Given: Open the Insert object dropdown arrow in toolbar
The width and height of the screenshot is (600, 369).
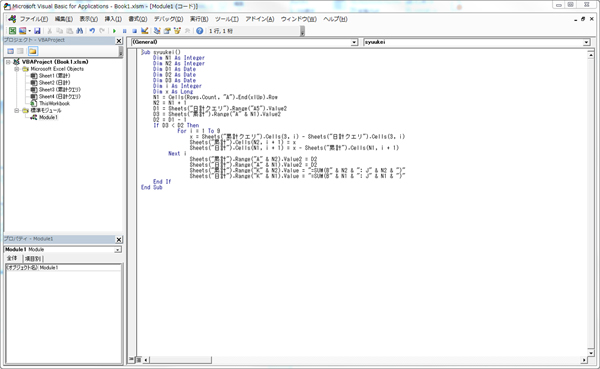Looking at the screenshot, I should coord(29,31).
